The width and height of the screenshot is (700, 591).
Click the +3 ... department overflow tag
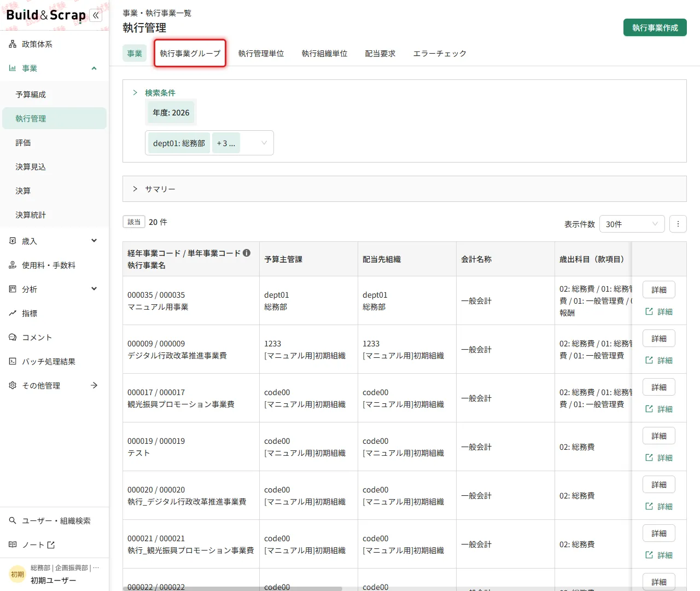coord(226,143)
